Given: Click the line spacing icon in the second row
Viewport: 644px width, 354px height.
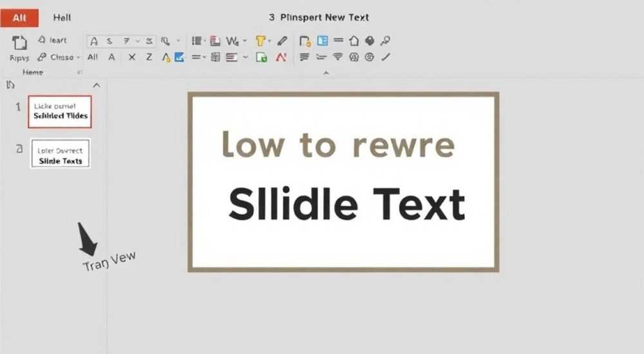Looking at the screenshot, I should click(196, 57).
